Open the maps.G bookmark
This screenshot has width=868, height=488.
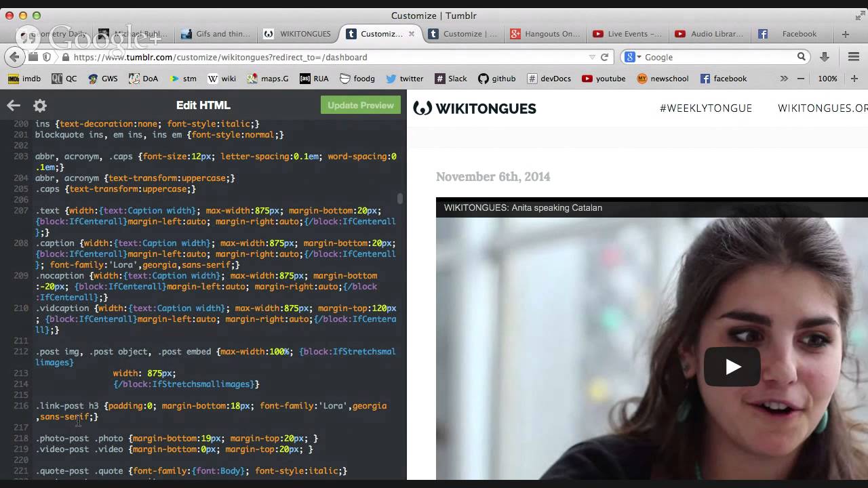268,79
